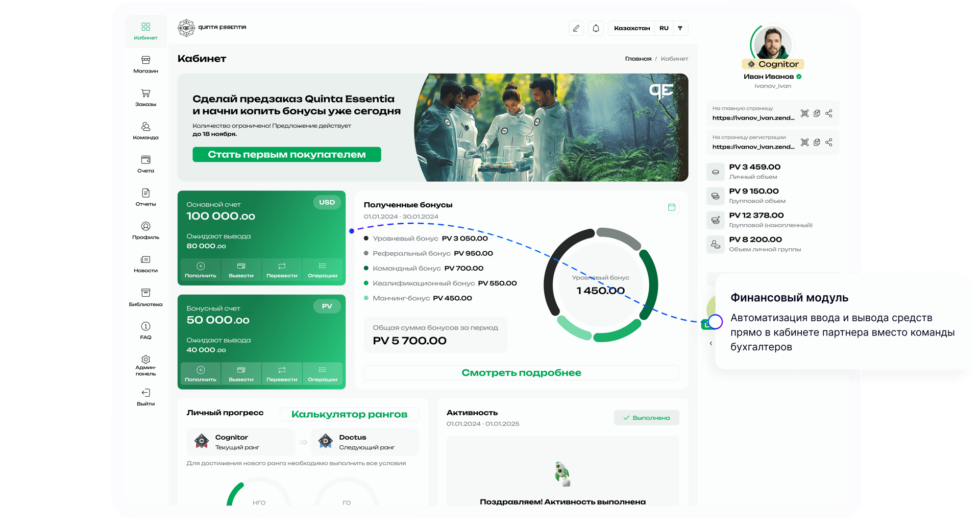Open the calendar icon in Полученные бонусы
Viewport: 980px width, 526px height.
coord(672,207)
